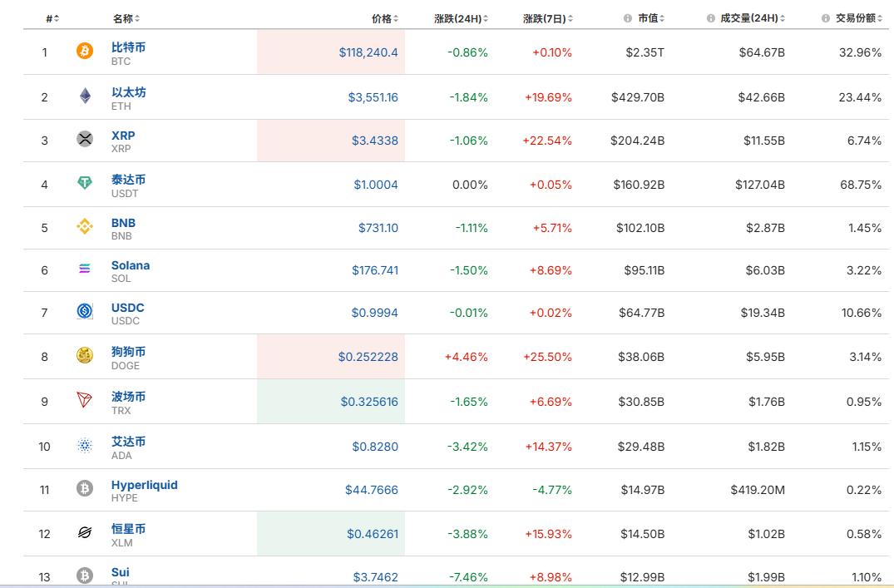Screen dimensions: 894x588
Task: Sort table by # rank column
Action: click(52, 19)
